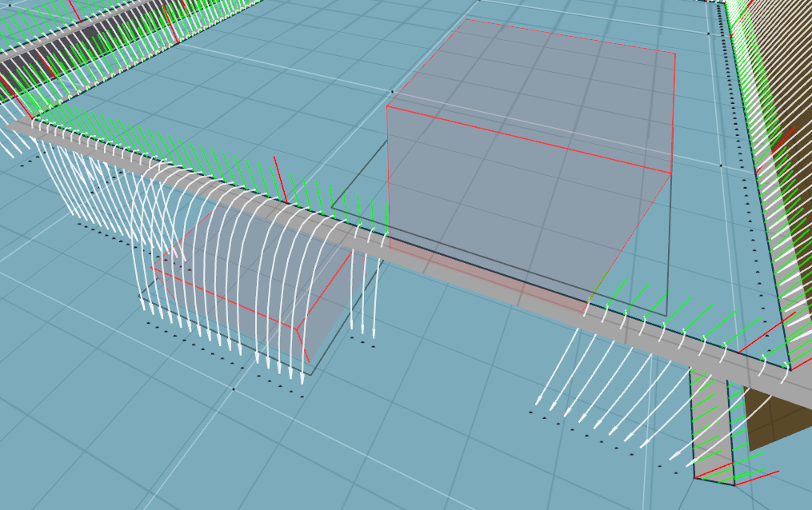The height and width of the screenshot is (510, 812).
Task: Select the short grey vertical post near the brown slab
Action: (711, 427)
